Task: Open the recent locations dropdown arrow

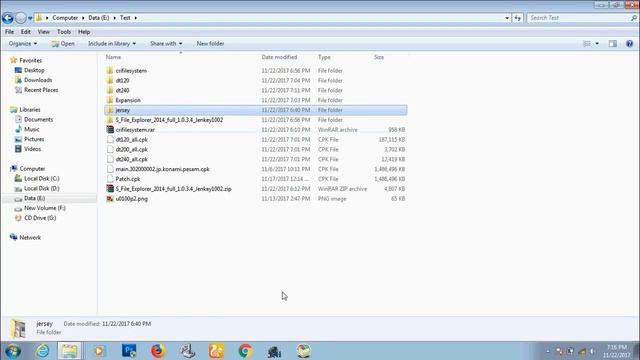Action: click(30, 18)
